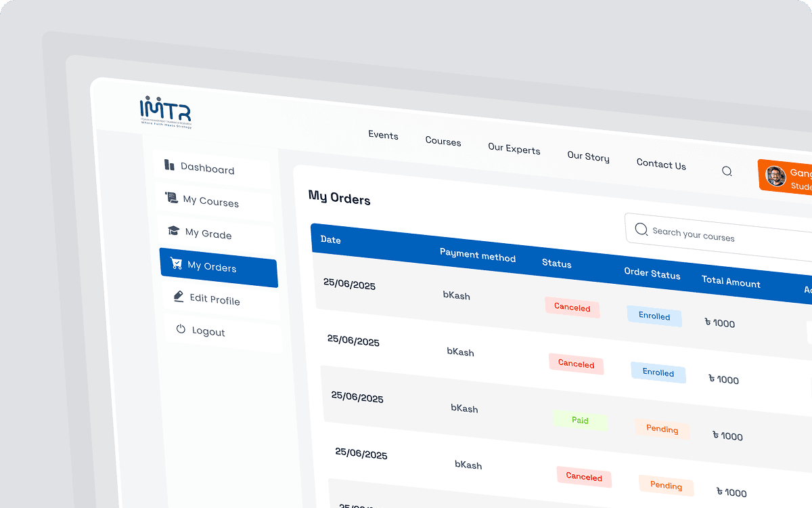This screenshot has height=508, width=812.
Task: Open the Events menu item
Action: [x=383, y=135]
